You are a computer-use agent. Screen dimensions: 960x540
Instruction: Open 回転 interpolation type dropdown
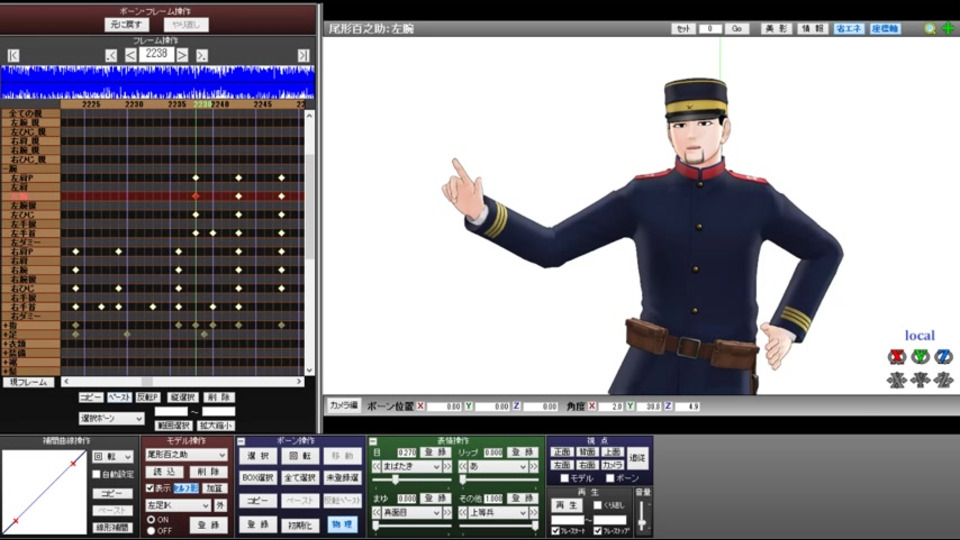coord(113,457)
